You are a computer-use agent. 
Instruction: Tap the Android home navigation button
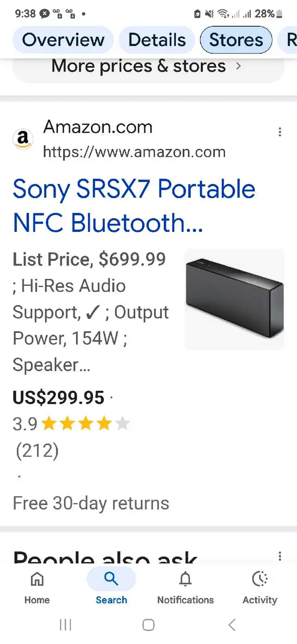tap(148, 625)
